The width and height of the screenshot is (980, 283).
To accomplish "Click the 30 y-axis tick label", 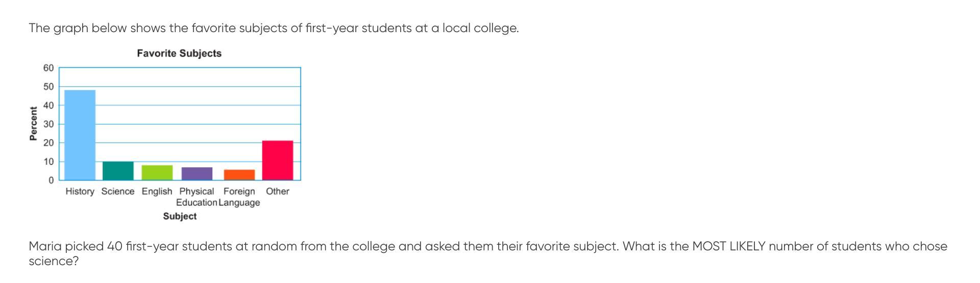I will coord(48,124).
